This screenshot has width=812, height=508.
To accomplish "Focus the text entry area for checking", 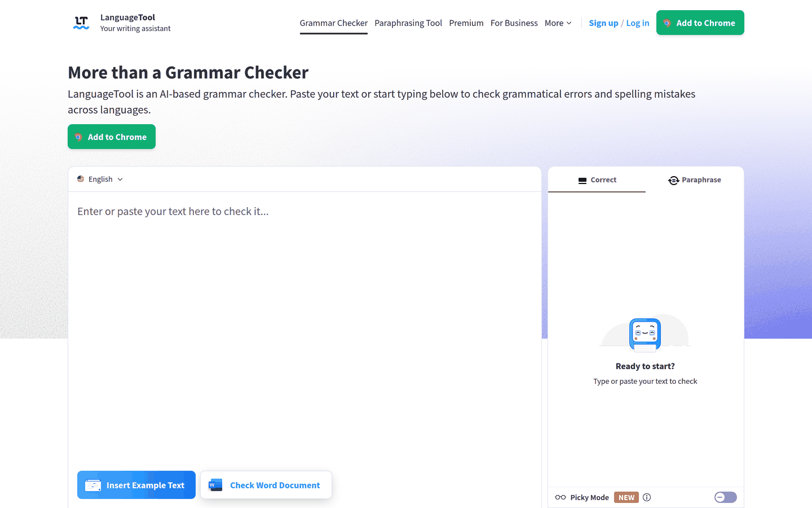I will tap(304, 327).
